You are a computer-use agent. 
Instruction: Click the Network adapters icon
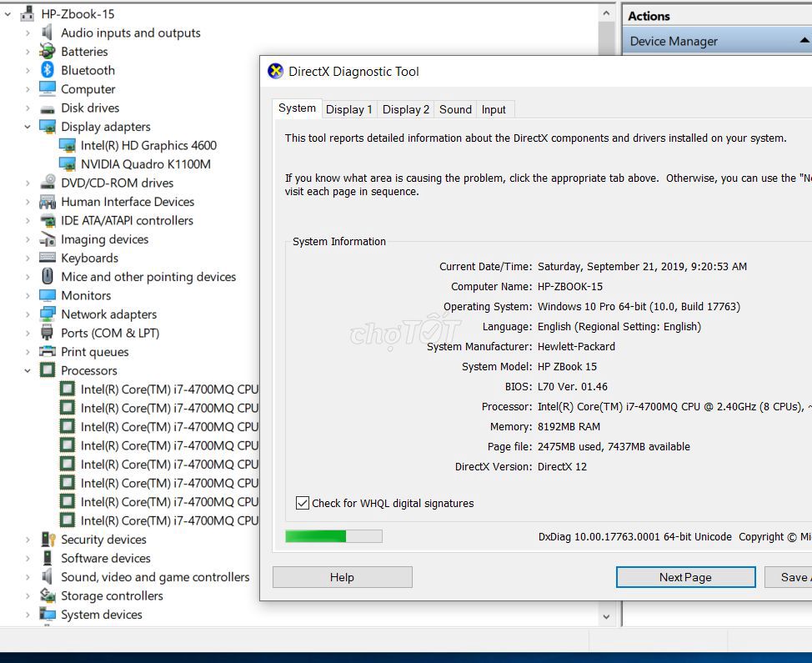pos(48,314)
